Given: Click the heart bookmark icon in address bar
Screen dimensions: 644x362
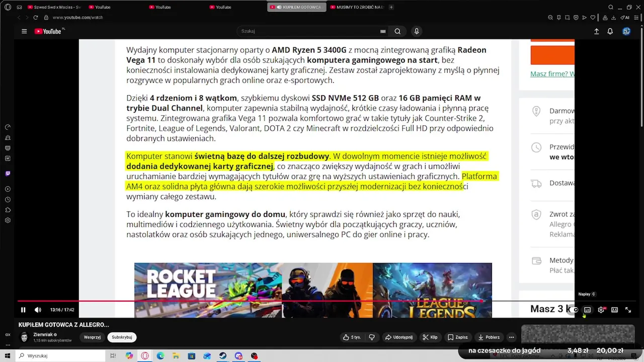Looking at the screenshot, I should 593,18.
